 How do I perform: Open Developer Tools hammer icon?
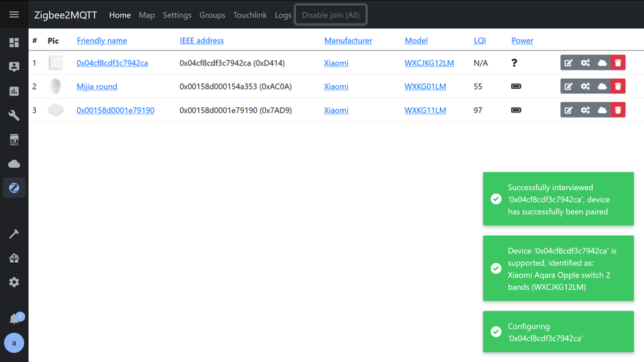click(x=14, y=234)
